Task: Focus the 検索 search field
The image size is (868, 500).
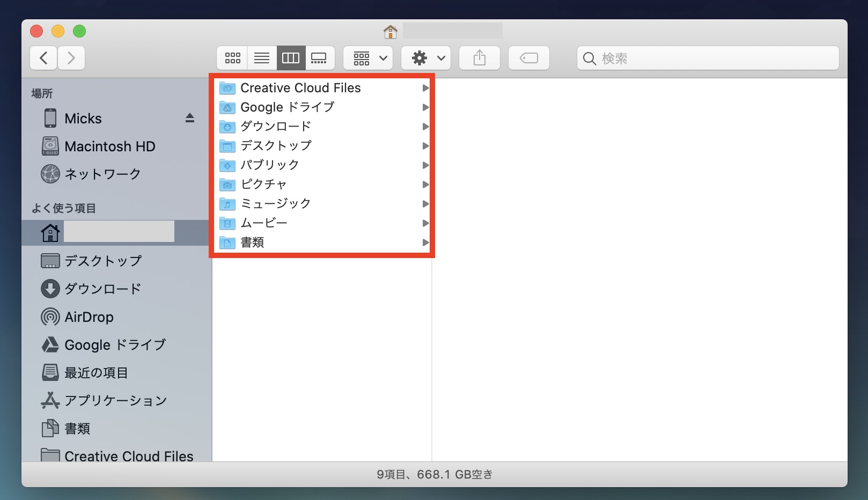Action: click(x=708, y=58)
